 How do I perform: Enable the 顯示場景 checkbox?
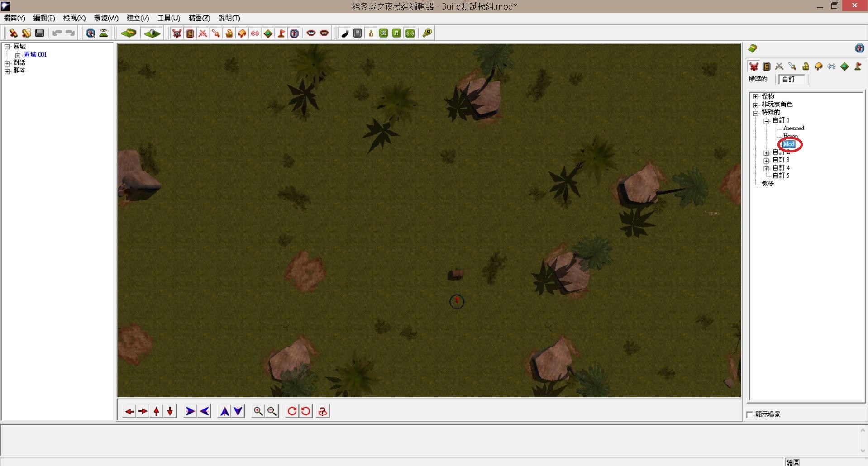(750, 414)
